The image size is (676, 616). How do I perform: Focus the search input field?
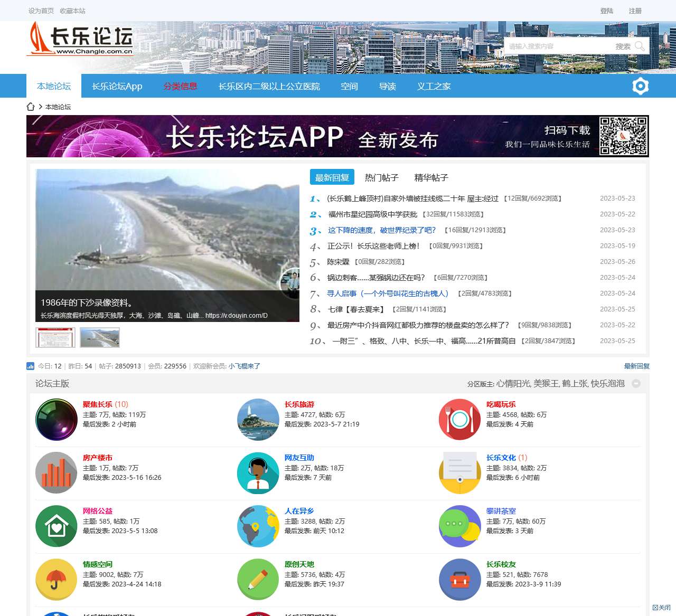557,46
